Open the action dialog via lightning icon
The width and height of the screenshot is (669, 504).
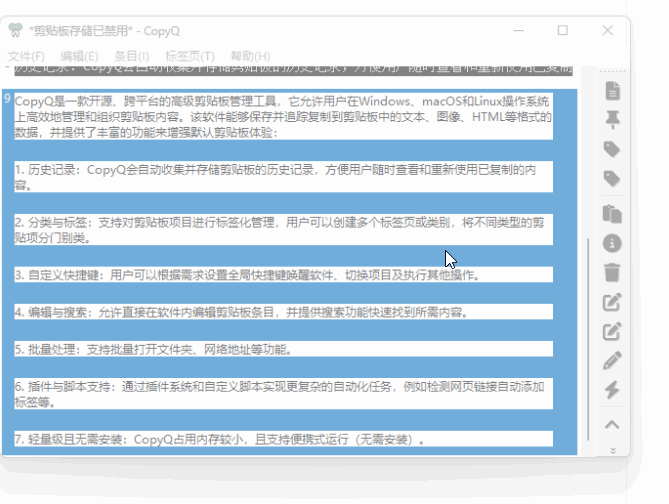612,390
